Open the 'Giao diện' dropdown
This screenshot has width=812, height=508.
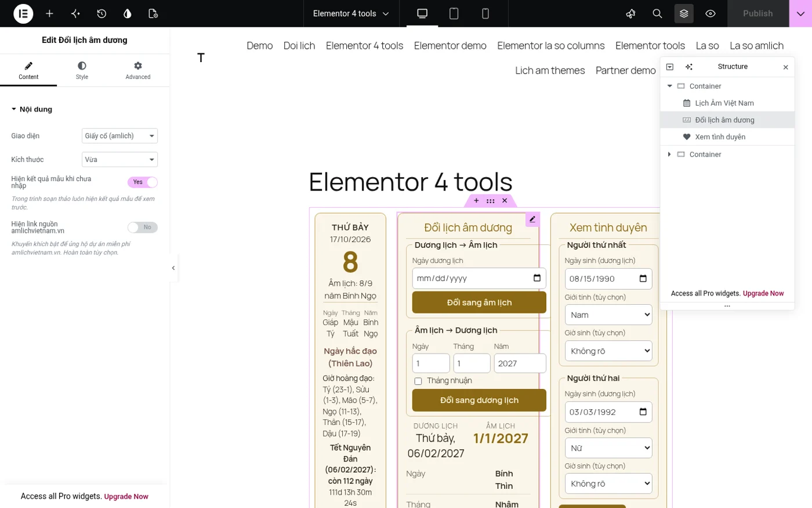(x=119, y=136)
